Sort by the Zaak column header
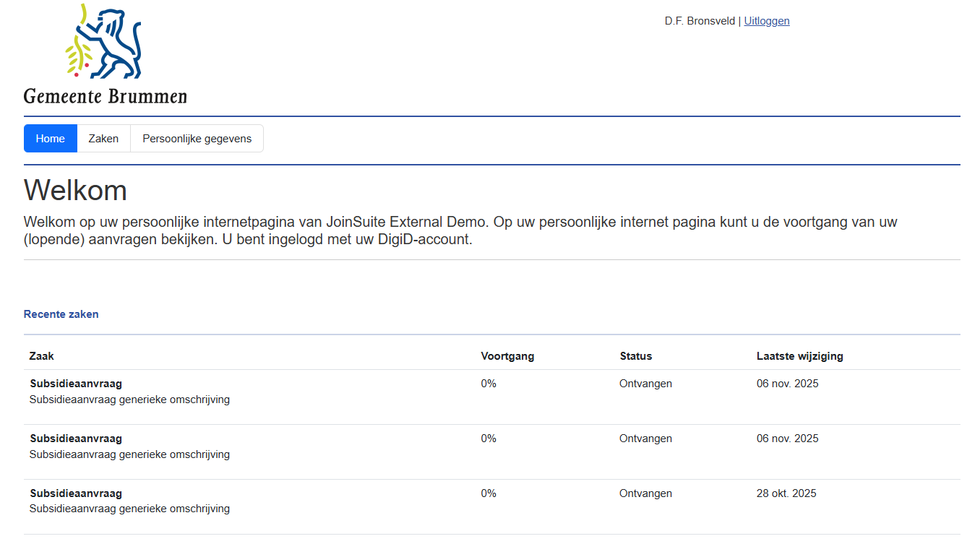 [41, 355]
